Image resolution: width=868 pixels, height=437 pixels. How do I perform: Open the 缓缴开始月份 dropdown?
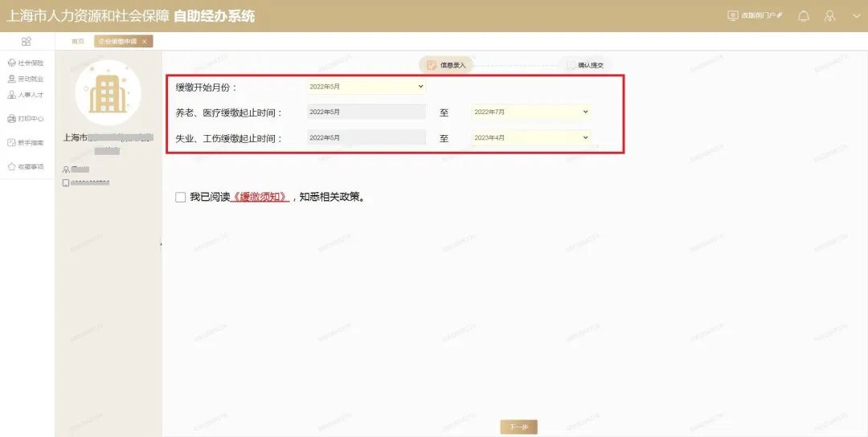coord(366,86)
